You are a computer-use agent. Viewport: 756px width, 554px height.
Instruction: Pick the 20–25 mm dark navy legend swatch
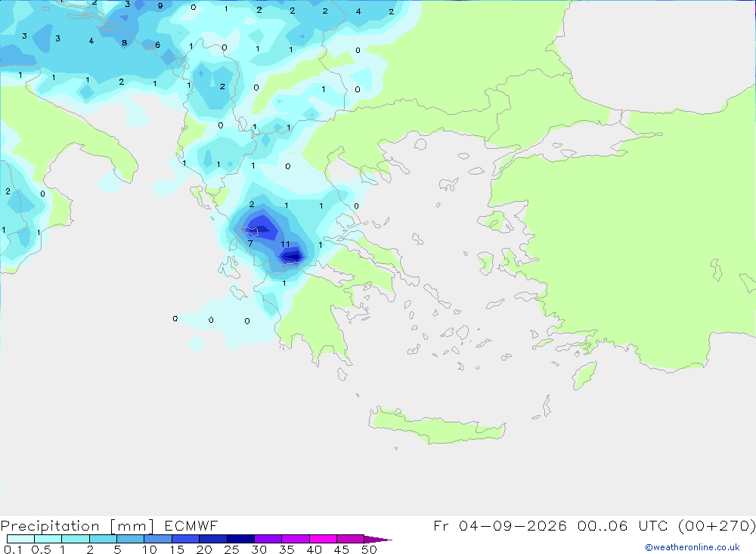(212, 539)
